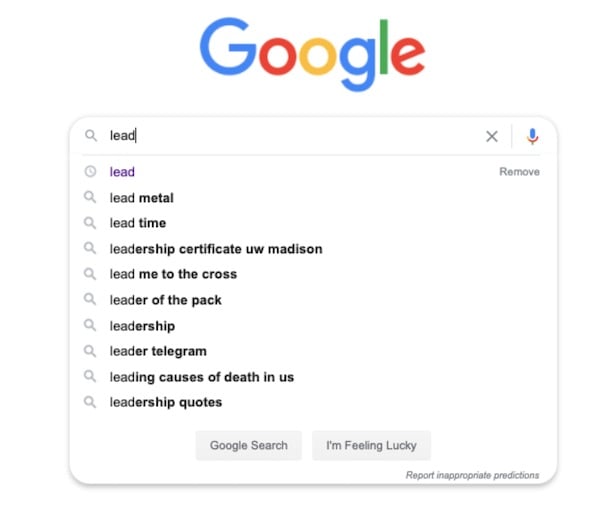
Task: Click inside the search text field
Action: [x=291, y=136]
